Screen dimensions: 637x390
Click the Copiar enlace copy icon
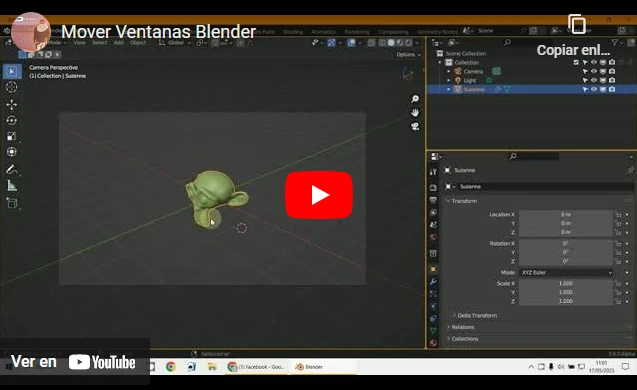pos(577,24)
